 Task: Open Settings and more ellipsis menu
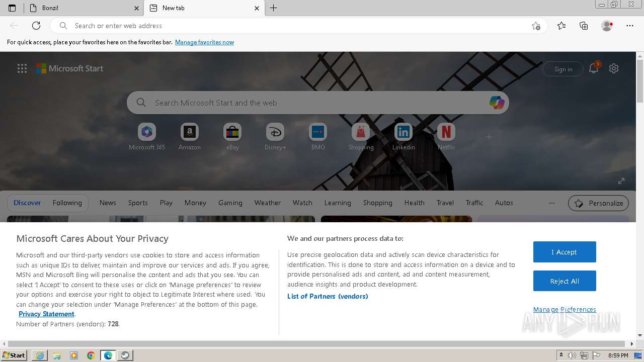(x=630, y=26)
